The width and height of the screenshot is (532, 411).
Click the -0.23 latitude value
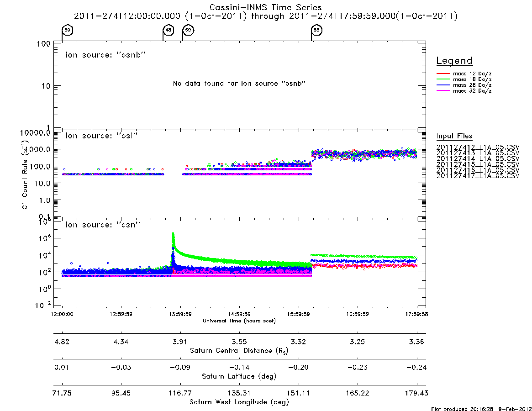tap(357, 368)
